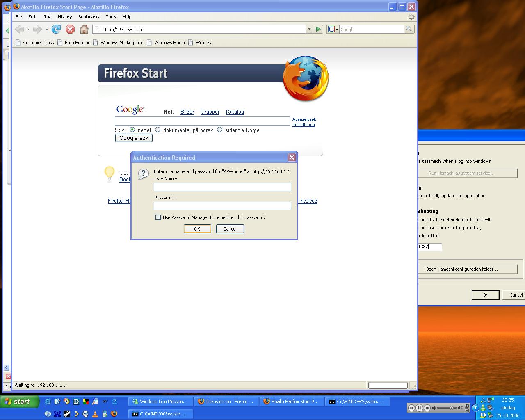Click the Firefox activity throbber icon

[x=411, y=17]
